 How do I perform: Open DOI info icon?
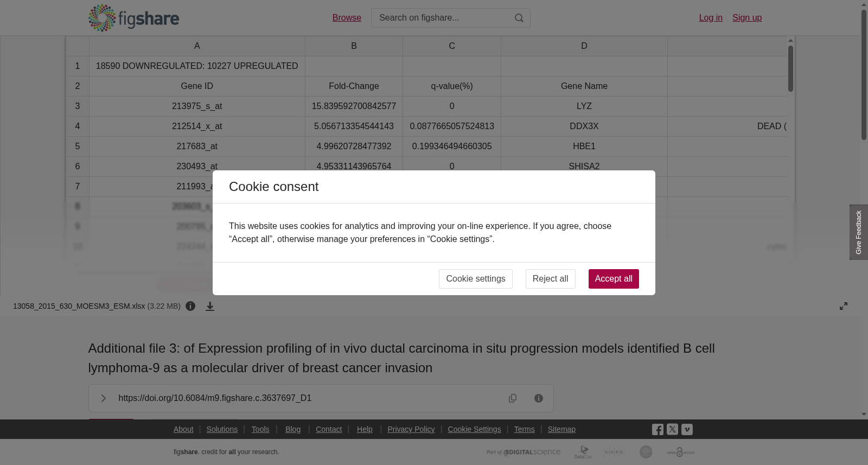(539, 398)
